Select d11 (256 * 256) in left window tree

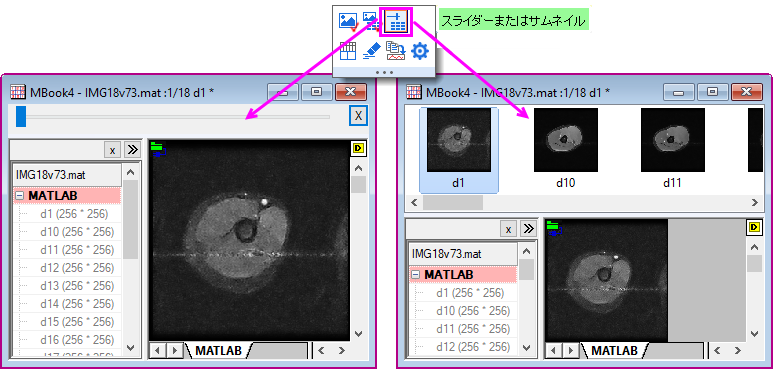point(77,250)
